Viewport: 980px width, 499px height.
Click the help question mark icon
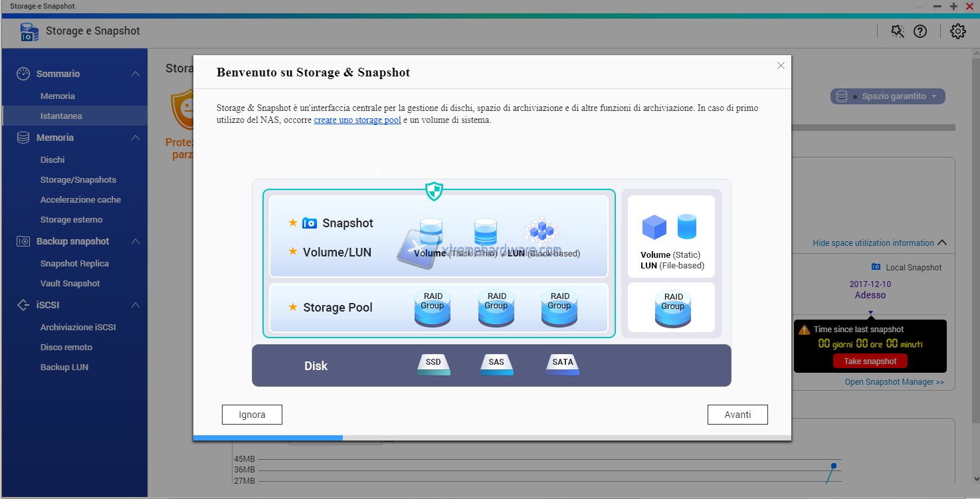click(x=920, y=31)
